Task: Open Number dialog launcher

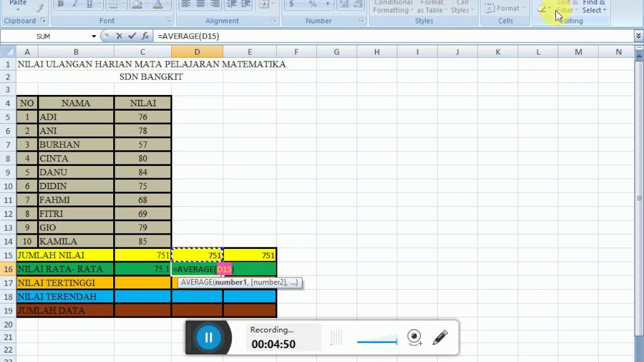Action: (x=361, y=21)
